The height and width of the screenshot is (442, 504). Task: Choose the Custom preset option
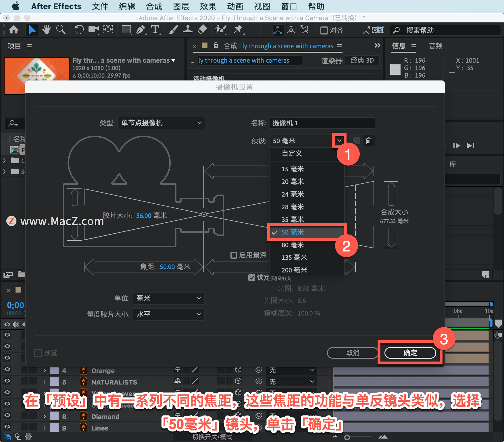pyautogui.click(x=307, y=153)
